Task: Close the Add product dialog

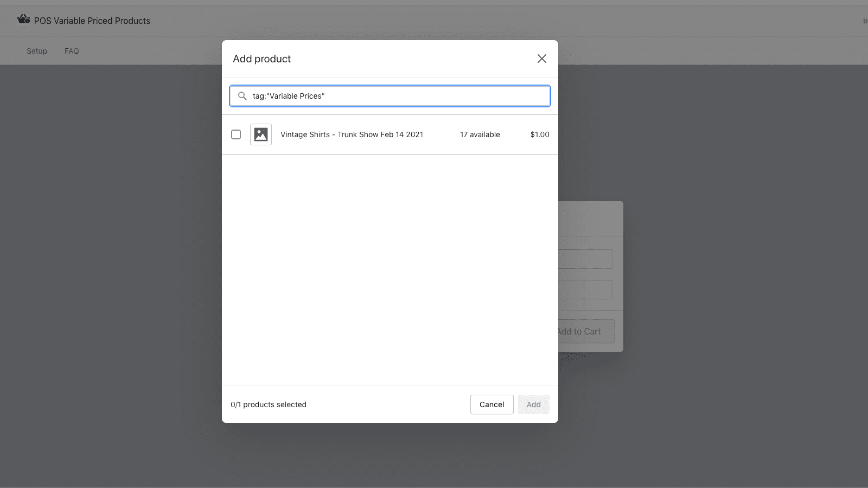Action: click(x=541, y=59)
